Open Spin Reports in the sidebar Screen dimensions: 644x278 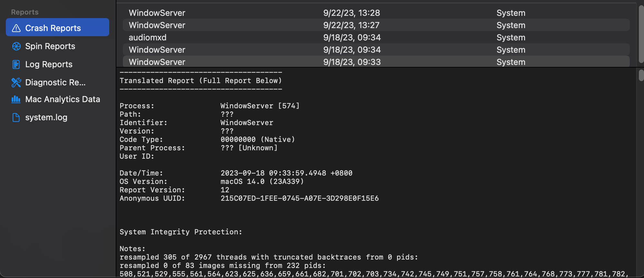coord(58,46)
